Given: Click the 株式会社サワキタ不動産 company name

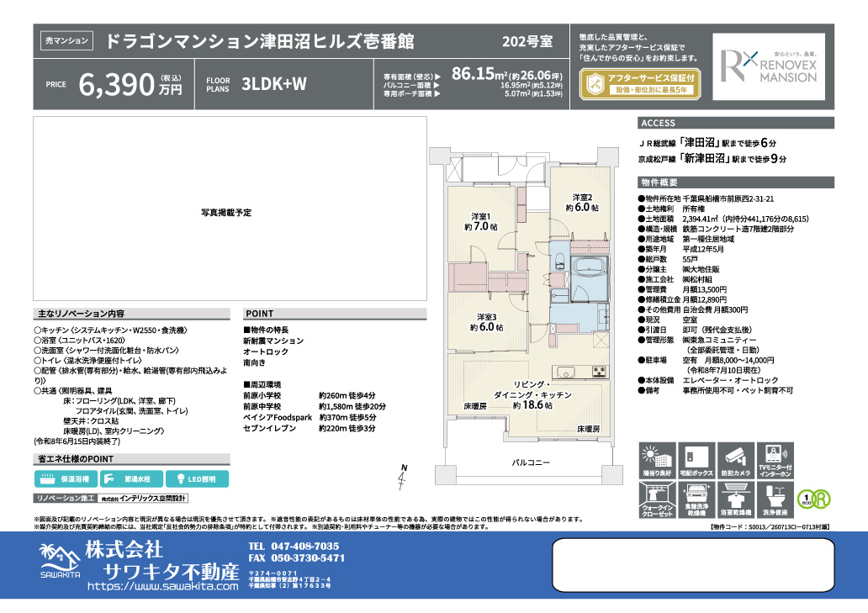Looking at the screenshot, I should point(162,560).
